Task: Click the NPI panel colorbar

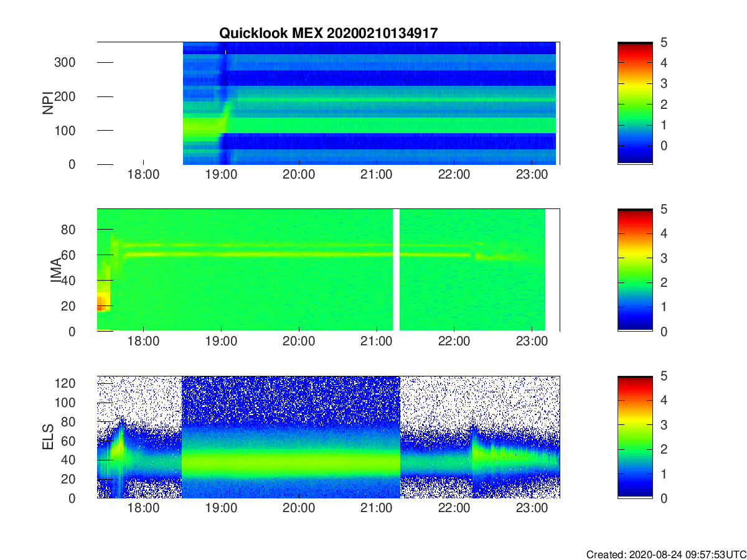Action: (x=635, y=103)
